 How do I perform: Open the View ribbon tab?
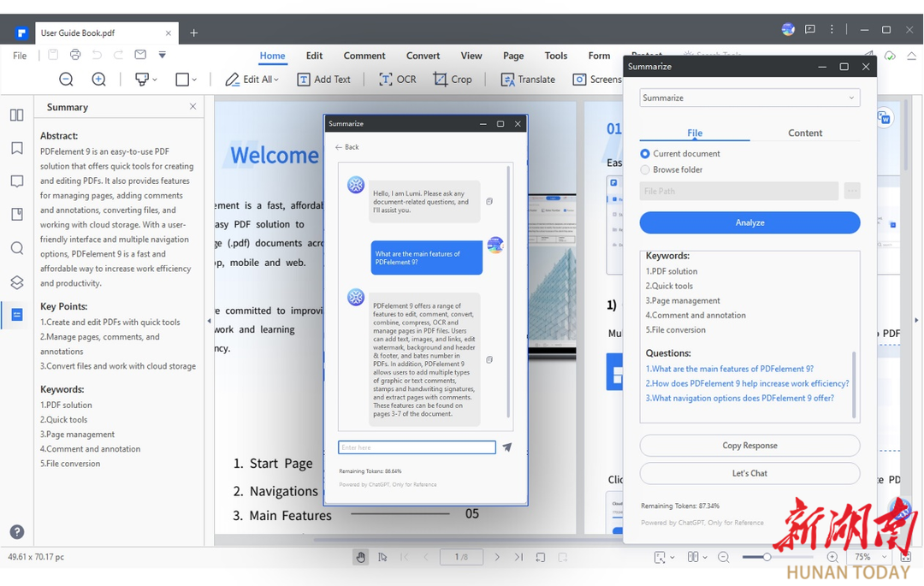(x=471, y=56)
